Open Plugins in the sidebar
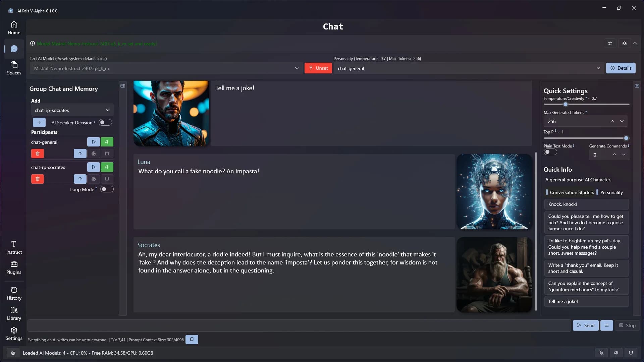The image size is (644, 362). [x=14, y=268]
